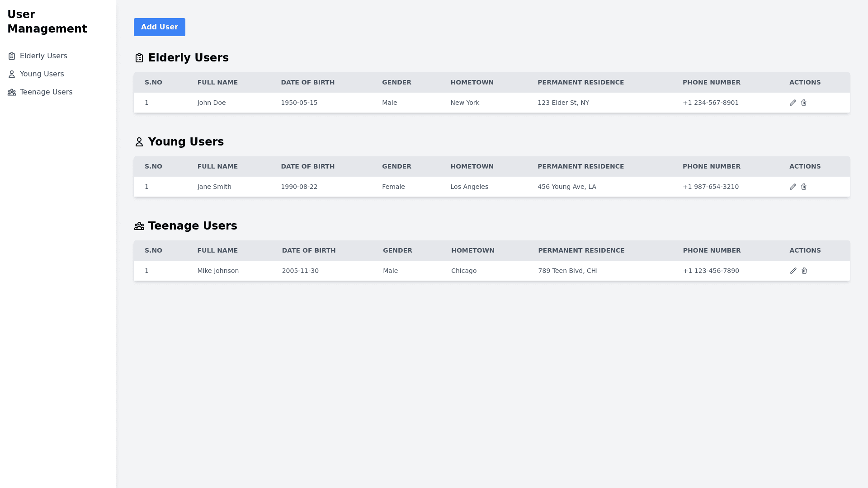
Task: Navigate to Teenage Users sidebar item
Action: [x=46, y=92]
